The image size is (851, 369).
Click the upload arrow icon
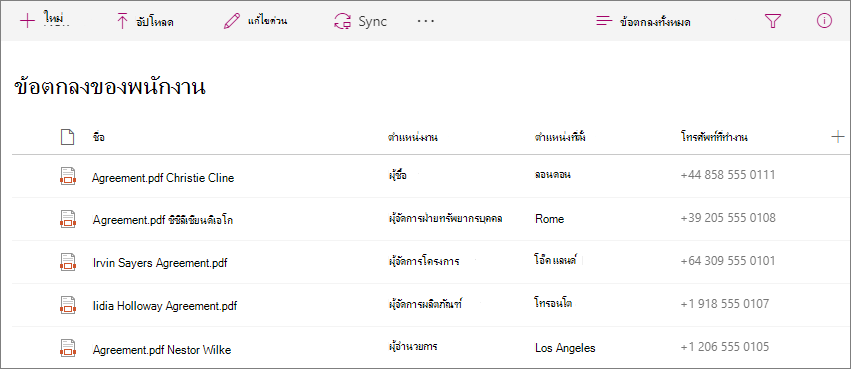tap(122, 22)
